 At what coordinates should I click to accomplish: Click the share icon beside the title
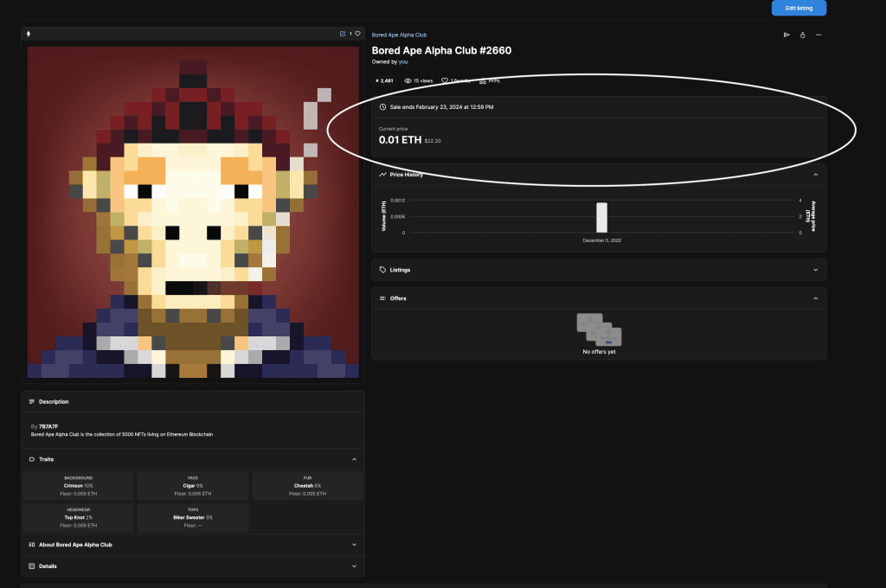click(x=803, y=35)
